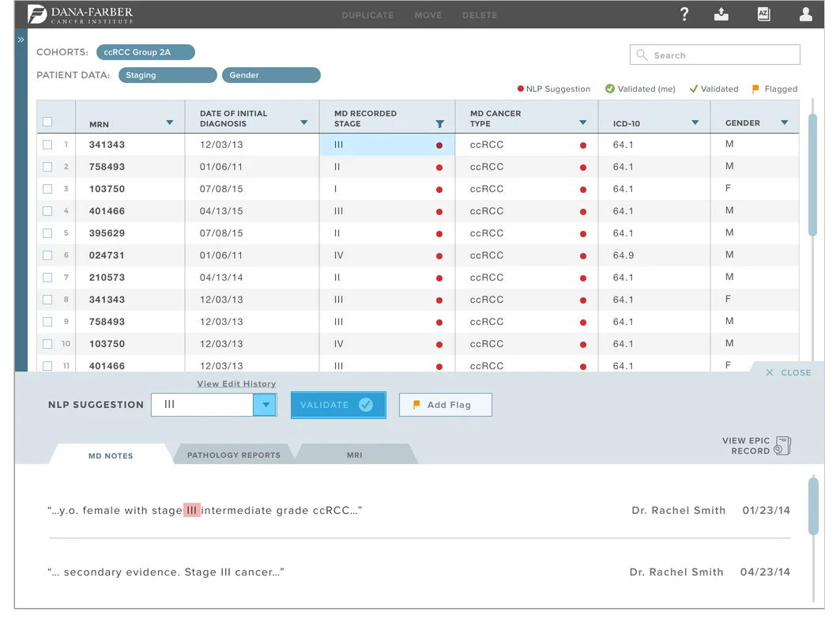The image size is (840, 623).
Task: Click the notes panel vertical scrollbar thumb
Action: click(813, 506)
